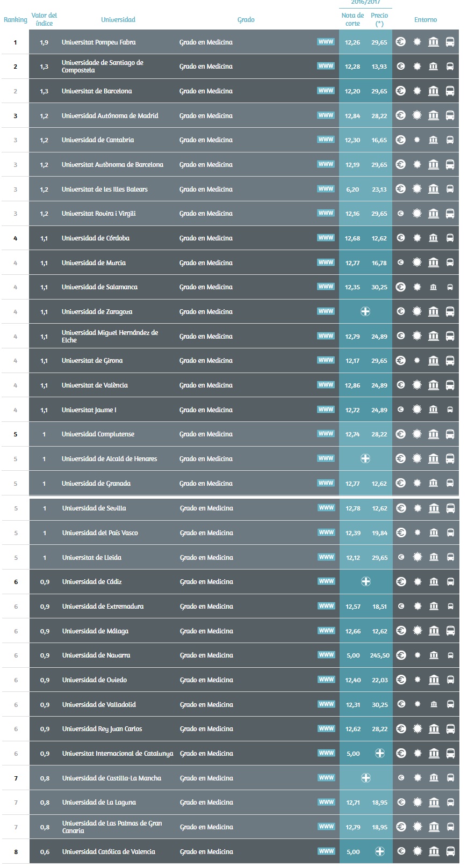Screen dimensions: 468x868
Task: Expand price plus for Universitat Internacional de Catalunya
Action: pyautogui.click(x=380, y=753)
